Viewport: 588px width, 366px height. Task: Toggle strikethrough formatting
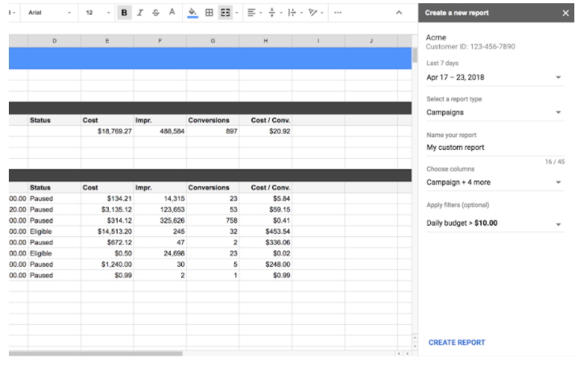pos(155,13)
